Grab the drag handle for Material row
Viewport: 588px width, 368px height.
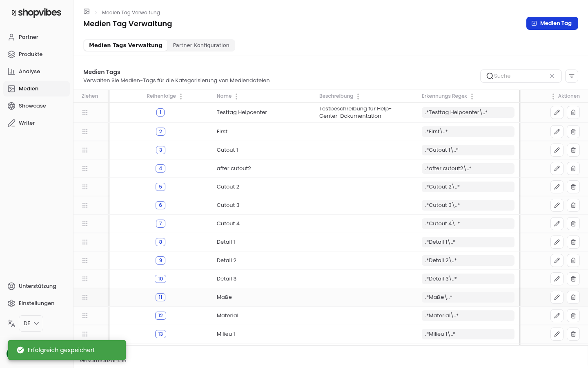[x=85, y=316]
